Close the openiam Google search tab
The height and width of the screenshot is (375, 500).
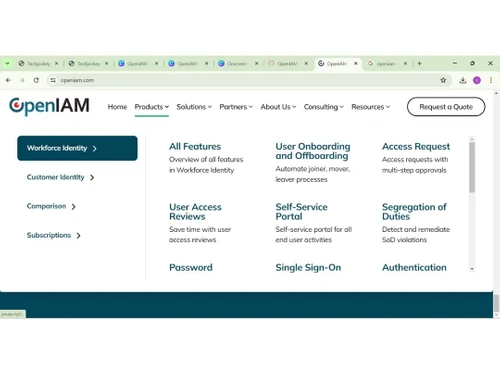(405, 63)
